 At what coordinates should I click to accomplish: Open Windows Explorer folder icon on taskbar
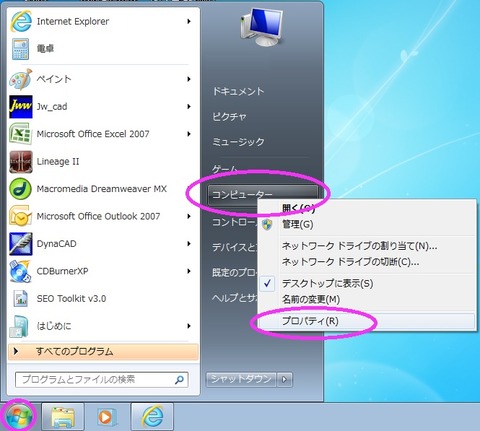(63, 417)
